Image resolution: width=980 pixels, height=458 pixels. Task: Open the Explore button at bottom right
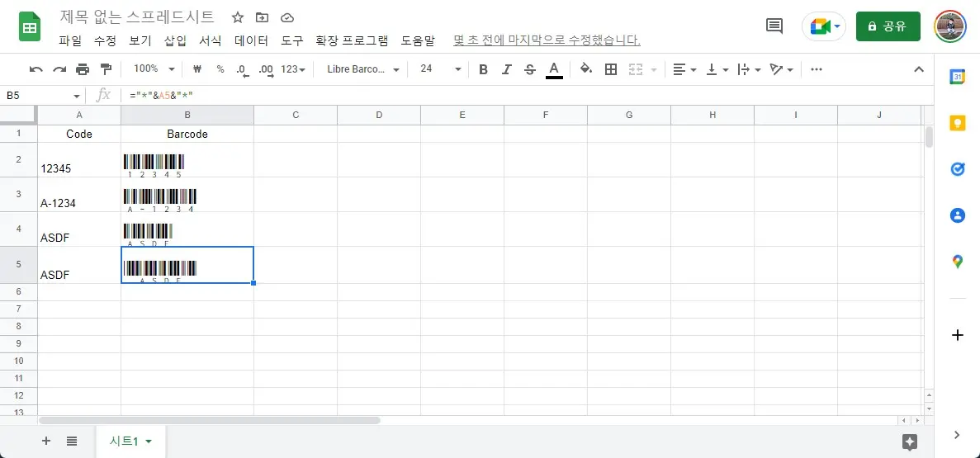click(x=909, y=442)
